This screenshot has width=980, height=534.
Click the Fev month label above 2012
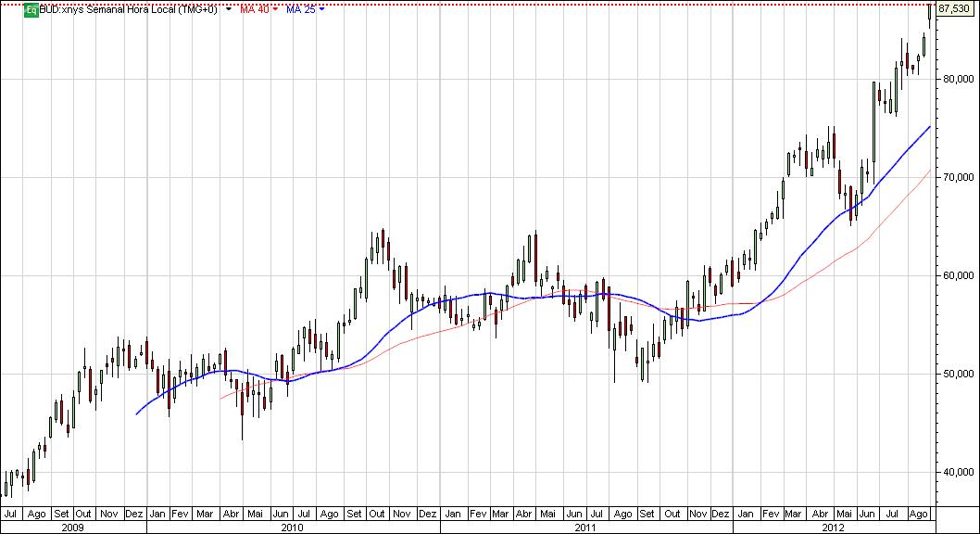(x=771, y=514)
